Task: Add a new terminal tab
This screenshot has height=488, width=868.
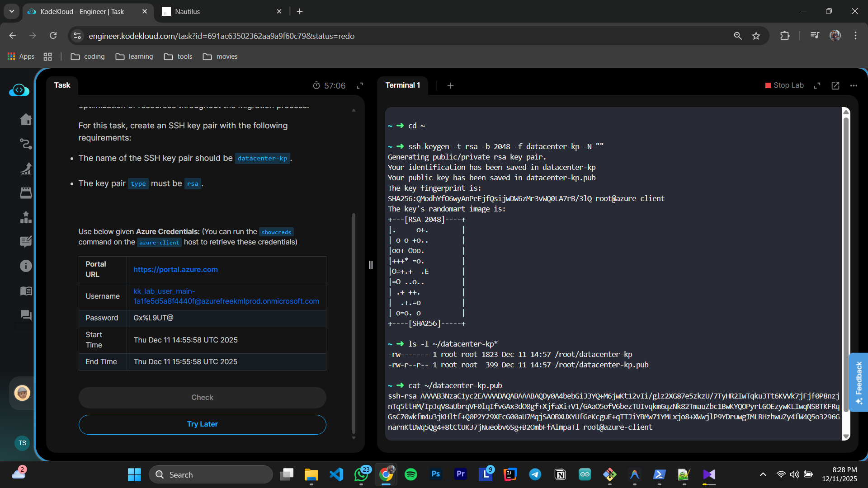Action: coord(450,85)
